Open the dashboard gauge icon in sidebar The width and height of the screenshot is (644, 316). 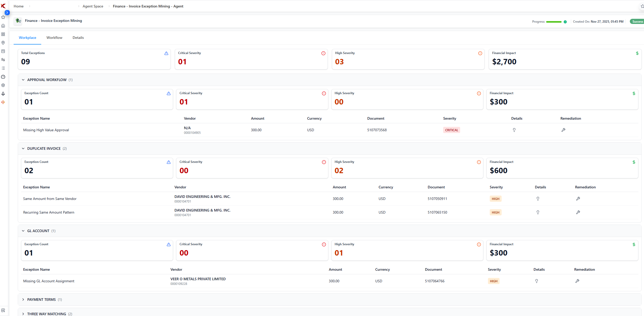[x=3, y=77]
